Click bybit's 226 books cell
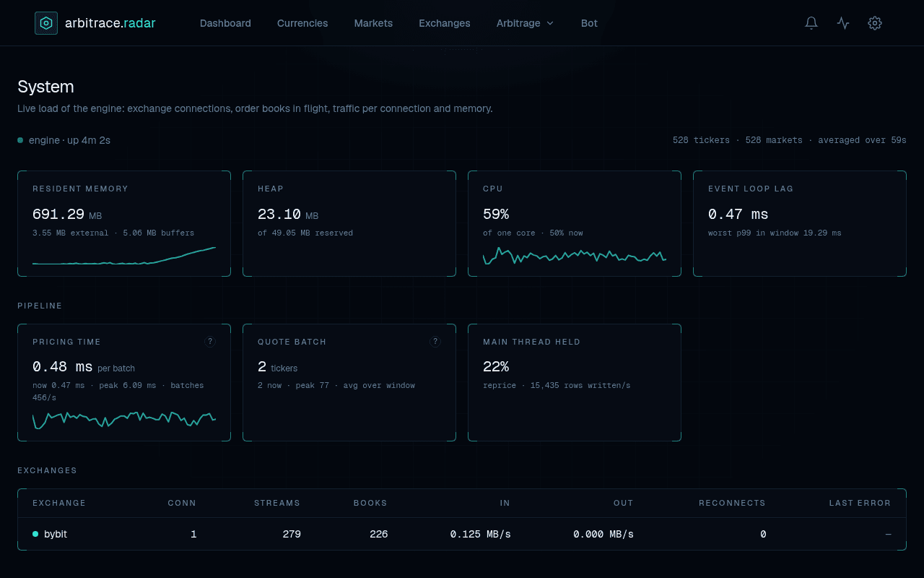The height and width of the screenshot is (578, 924). [x=379, y=534]
